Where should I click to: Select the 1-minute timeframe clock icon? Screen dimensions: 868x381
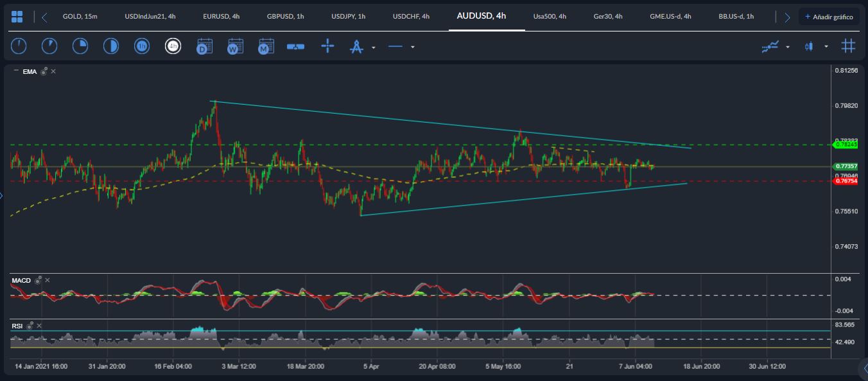pyautogui.click(x=19, y=46)
